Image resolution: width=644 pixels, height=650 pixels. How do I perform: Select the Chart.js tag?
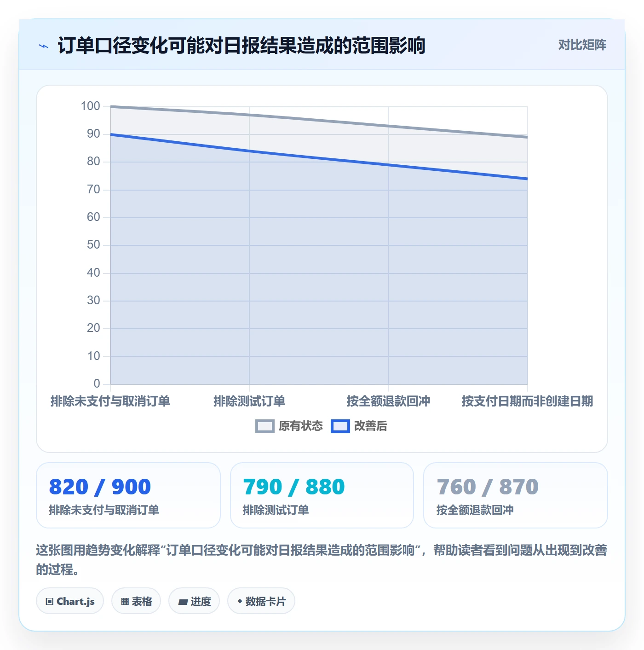click(70, 601)
